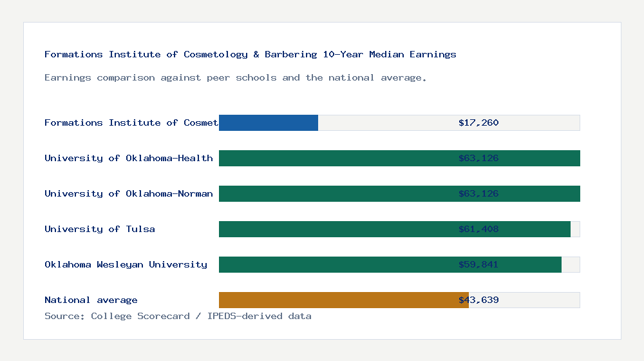Select the 'University of Oklahoma-Norman' label
644x361 pixels.
[x=129, y=193]
